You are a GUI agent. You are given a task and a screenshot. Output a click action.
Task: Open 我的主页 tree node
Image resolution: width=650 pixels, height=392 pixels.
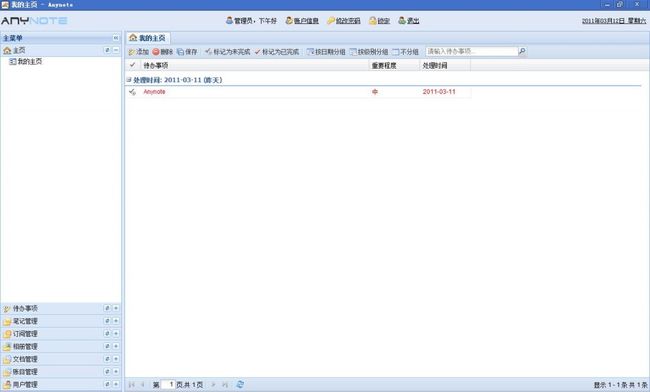pos(26,61)
